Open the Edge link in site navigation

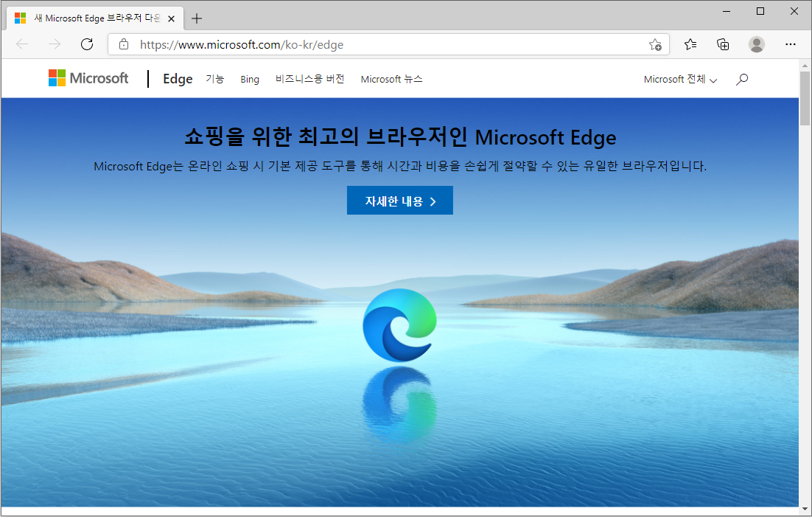point(178,79)
